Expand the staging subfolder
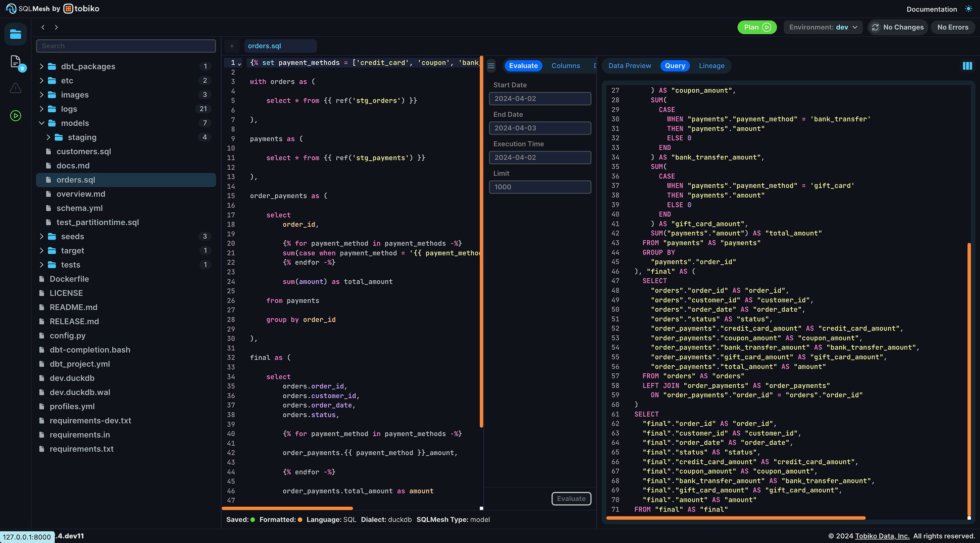The height and width of the screenshot is (543, 980). (x=48, y=137)
